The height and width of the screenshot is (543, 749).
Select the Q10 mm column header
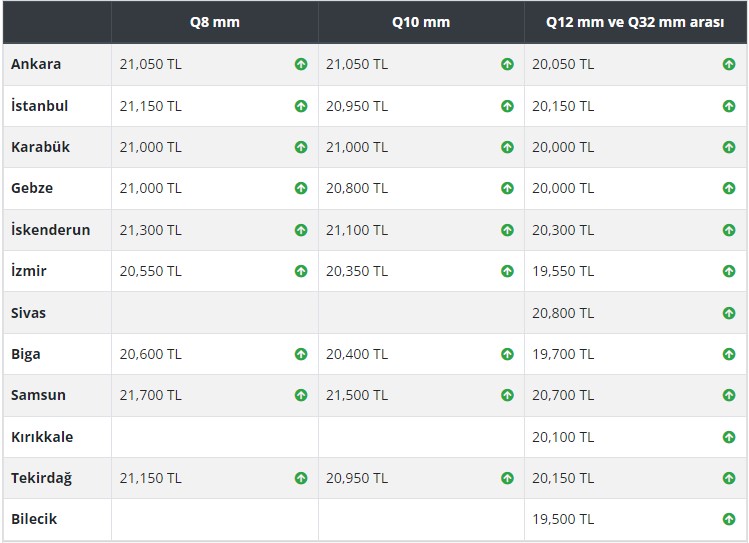[x=421, y=22]
